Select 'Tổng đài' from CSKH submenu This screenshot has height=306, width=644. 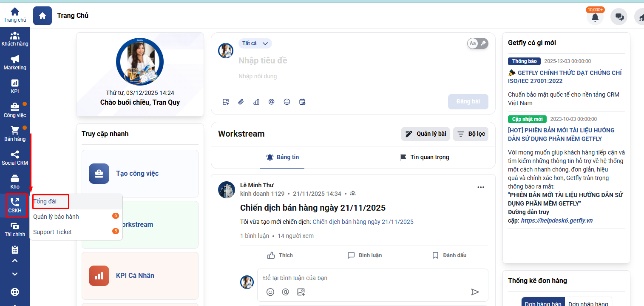45,201
